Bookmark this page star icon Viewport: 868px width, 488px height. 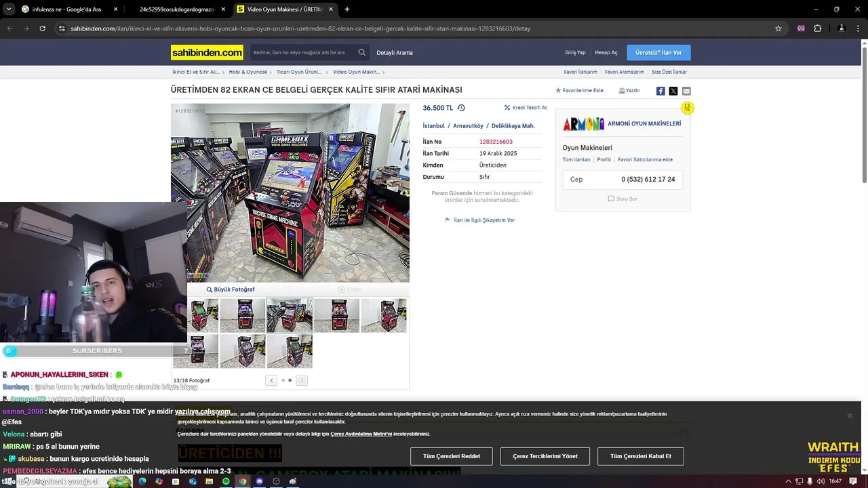(x=778, y=28)
